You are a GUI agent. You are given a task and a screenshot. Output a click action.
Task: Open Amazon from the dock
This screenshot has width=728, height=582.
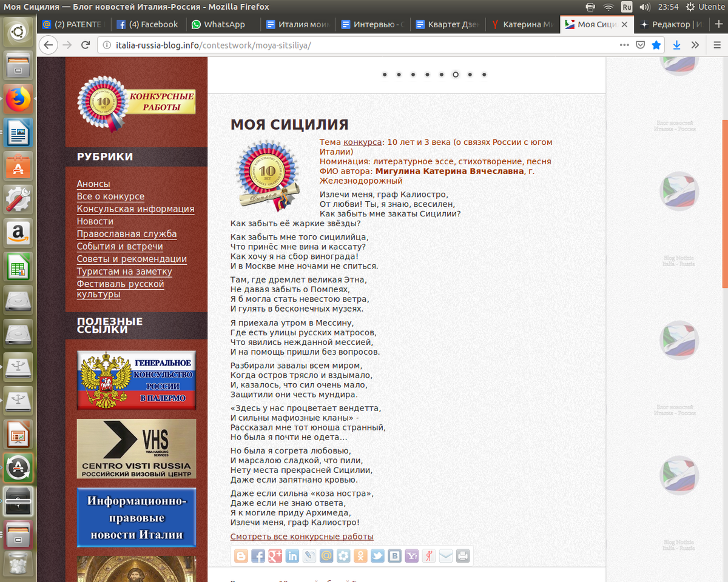click(x=18, y=232)
